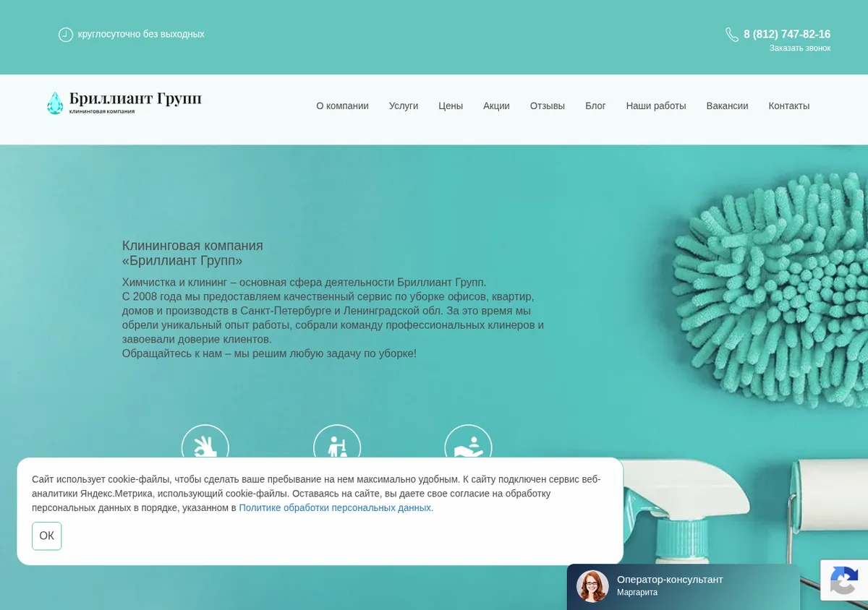Visit the Блог page
868x610 pixels.
click(595, 106)
